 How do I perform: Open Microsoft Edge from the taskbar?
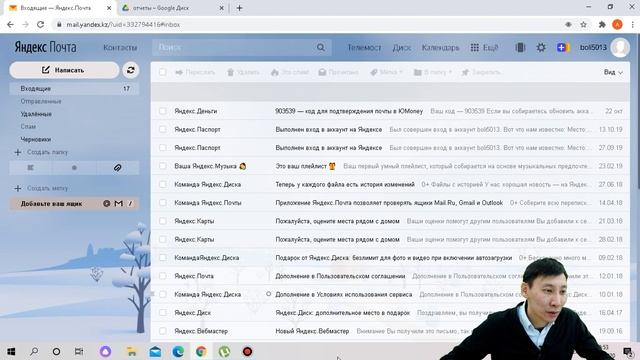pyautogui.click(x=178, y=351)
